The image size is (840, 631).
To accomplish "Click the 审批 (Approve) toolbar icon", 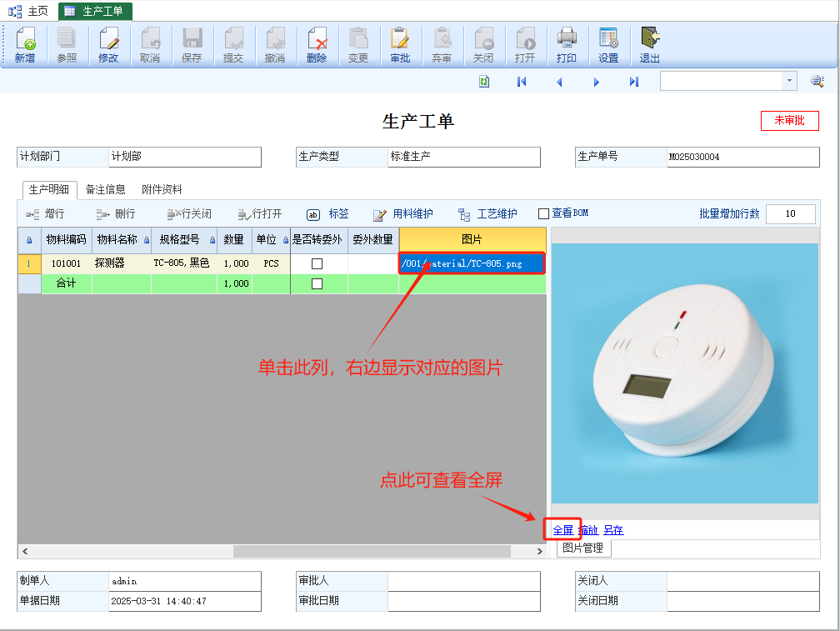I will tap(400, 45).
